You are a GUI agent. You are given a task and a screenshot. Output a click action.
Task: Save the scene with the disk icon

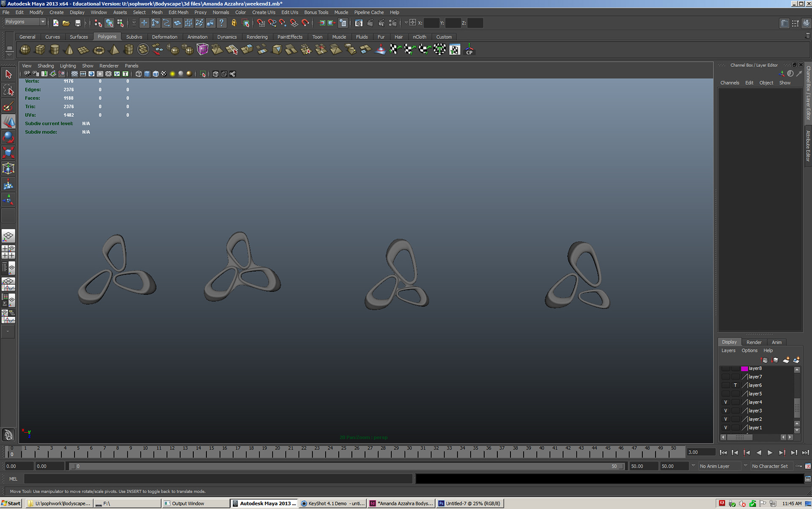77,23
